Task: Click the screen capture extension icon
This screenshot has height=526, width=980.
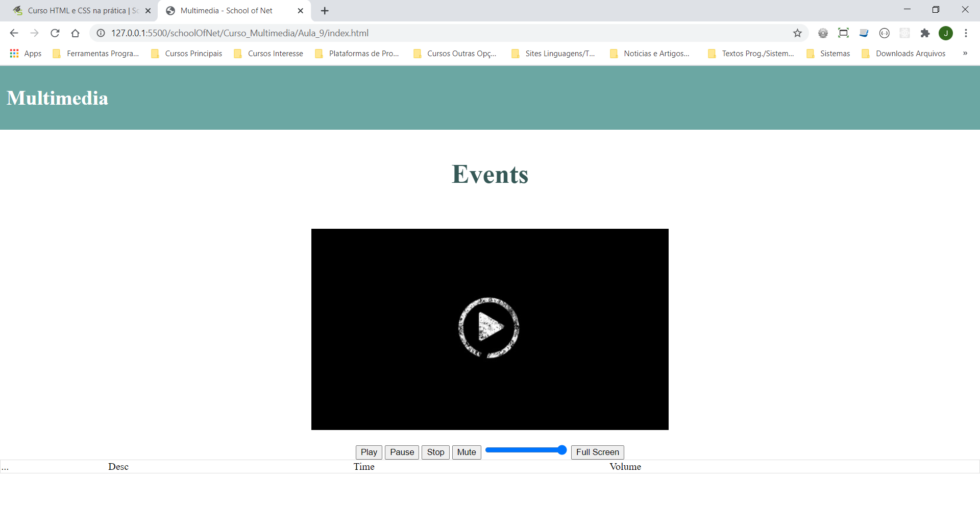Action: [843, 33]
